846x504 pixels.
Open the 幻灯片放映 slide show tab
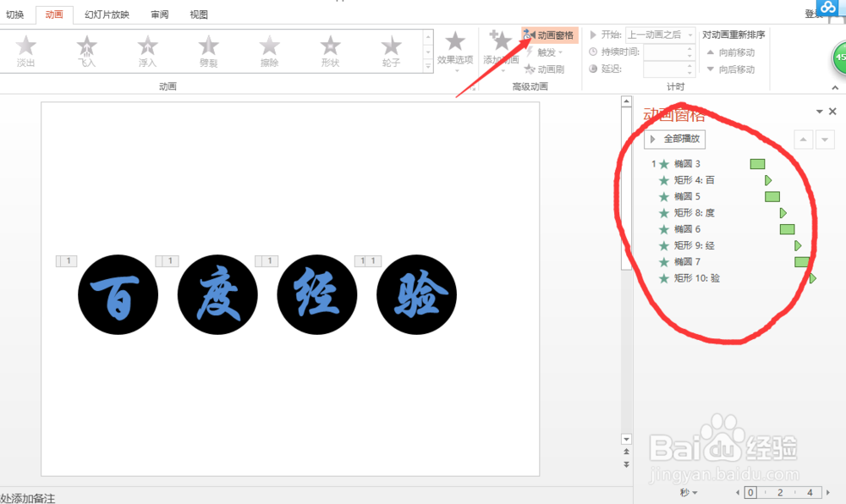(x=107, y=14)
